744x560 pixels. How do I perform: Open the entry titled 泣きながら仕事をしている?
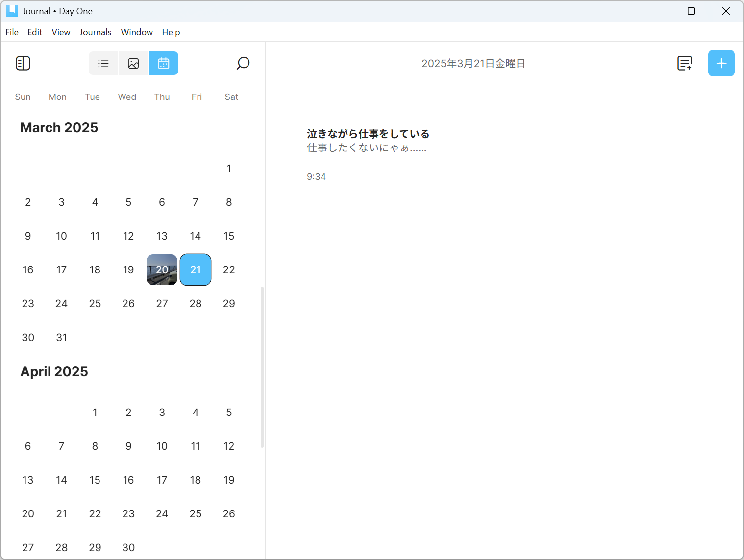click(368, 134)
